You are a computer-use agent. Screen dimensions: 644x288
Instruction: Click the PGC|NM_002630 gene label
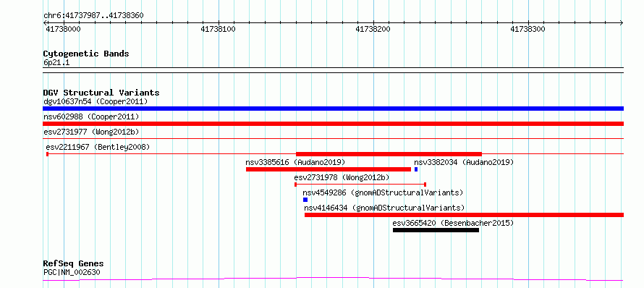(72, 272)
